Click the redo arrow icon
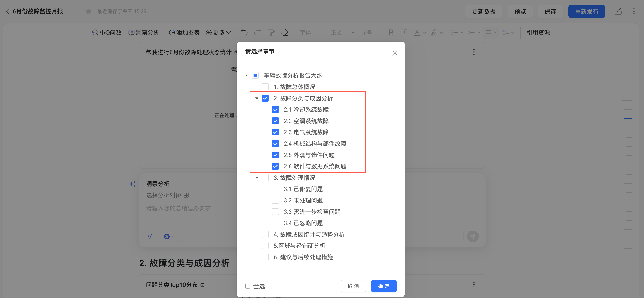The width and height of the screenshot is (644, 298). pos(258,32)
